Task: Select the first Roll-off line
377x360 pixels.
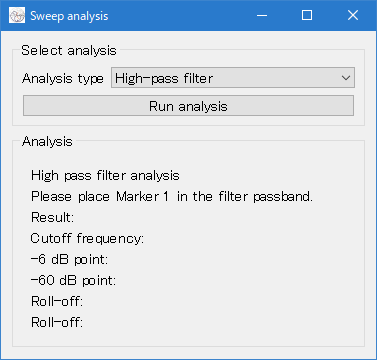Action: (57, 301)
